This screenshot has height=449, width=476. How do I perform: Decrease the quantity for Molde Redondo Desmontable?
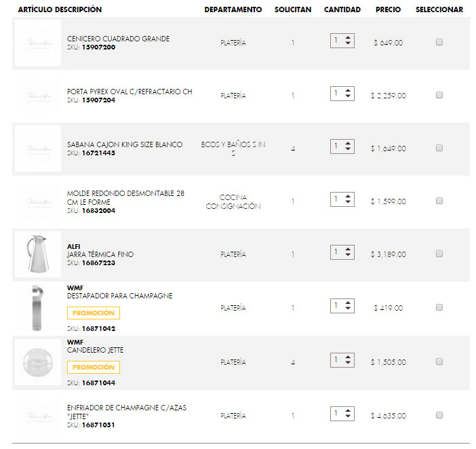[348, 203]
